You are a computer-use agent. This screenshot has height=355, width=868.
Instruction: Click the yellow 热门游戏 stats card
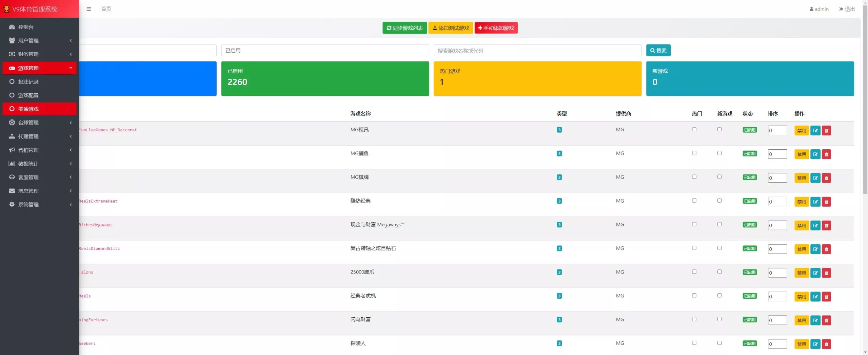click(x=537, y=78)
